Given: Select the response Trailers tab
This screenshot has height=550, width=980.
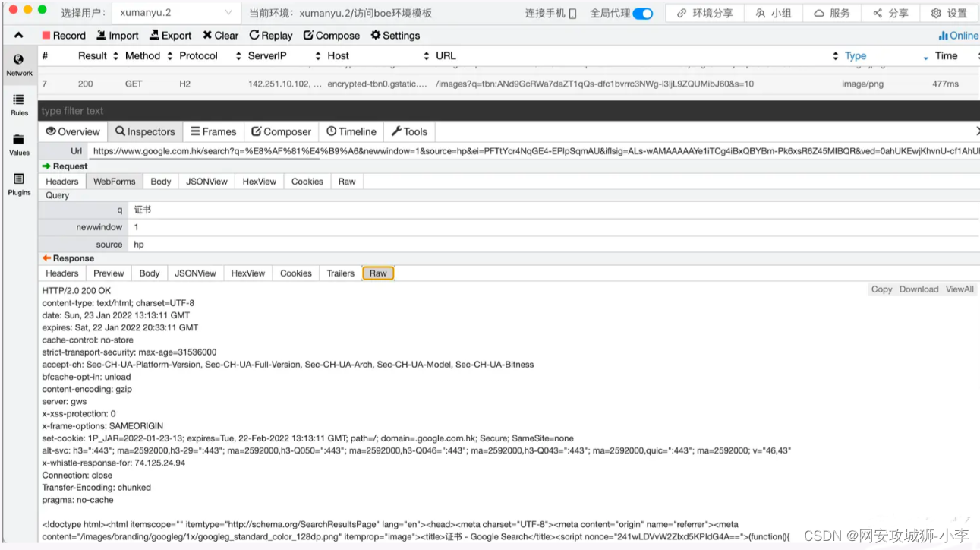Looking at the screenshot, I should pyautogui.click(x=341, y=273).
